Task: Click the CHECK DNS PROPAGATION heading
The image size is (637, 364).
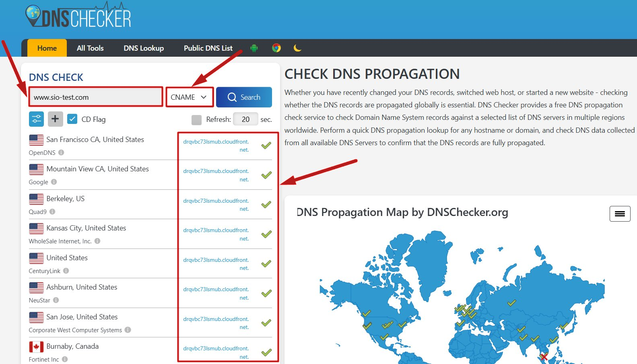Action: point(372,74)
